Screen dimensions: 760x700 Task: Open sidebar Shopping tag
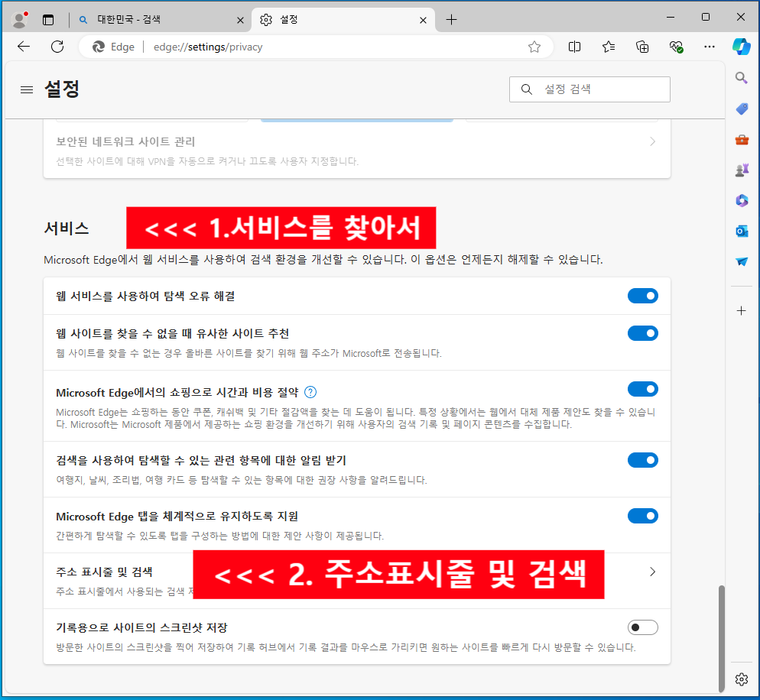pos(741,109)
